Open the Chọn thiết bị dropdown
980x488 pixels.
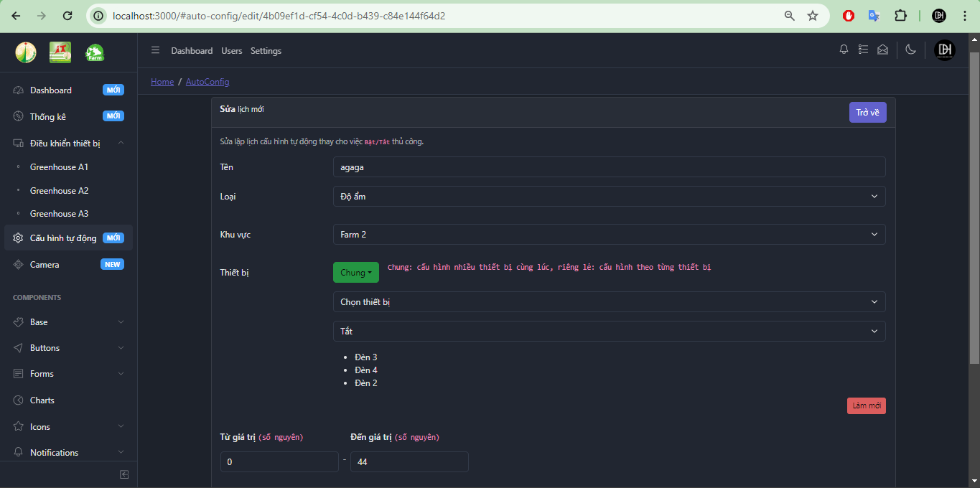609,301
